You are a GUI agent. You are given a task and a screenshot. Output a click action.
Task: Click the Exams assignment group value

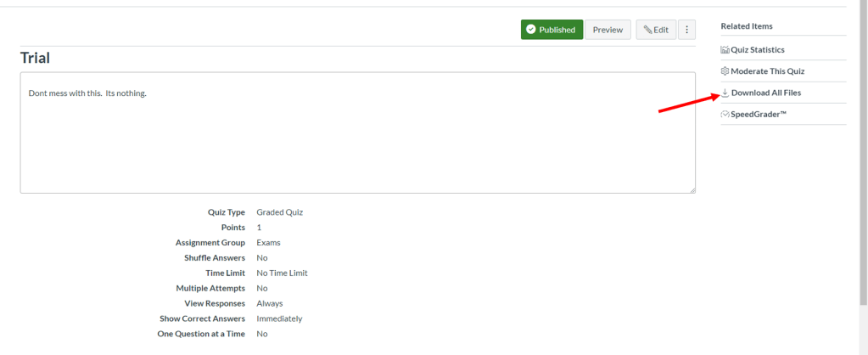click(x=268, y=243)
